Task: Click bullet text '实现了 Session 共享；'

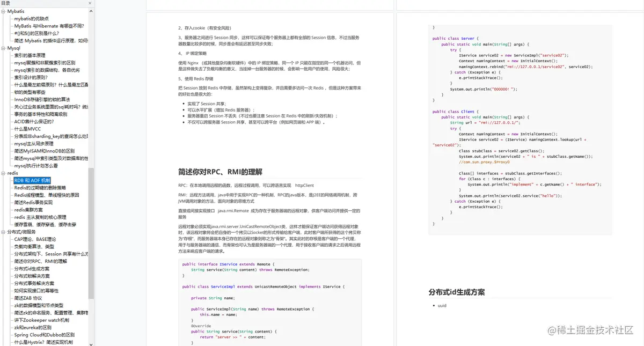Action: [207, 104]
